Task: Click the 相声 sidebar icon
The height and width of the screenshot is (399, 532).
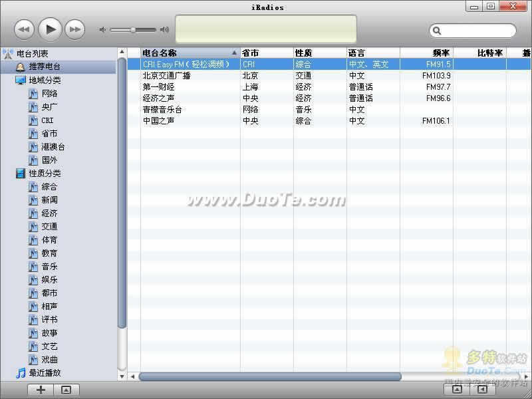Action: click(x=33, y=307)
